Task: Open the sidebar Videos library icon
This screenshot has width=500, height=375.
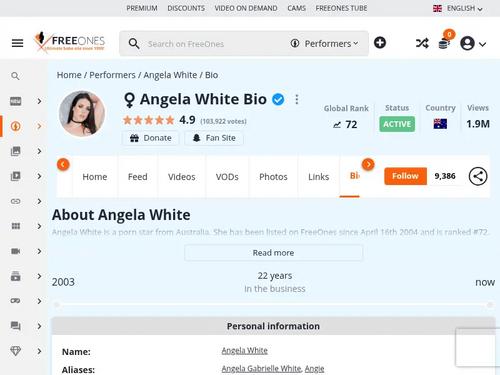Action: (x=16, y=176)
